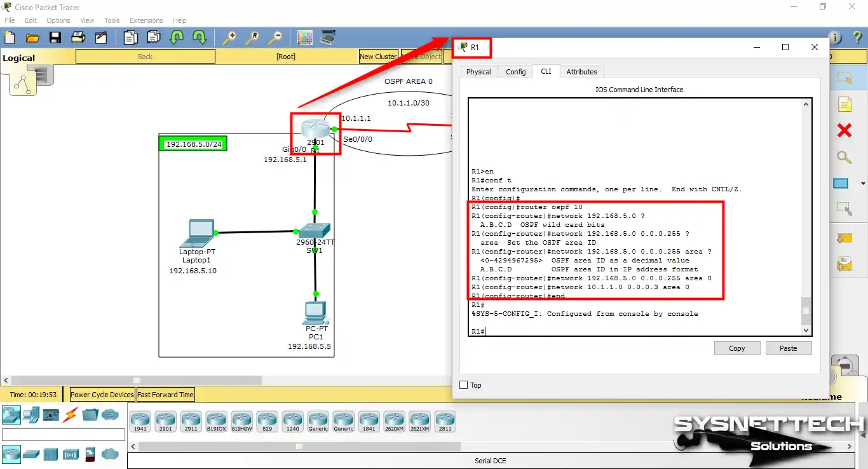Viewport: 868px width, 469px height.
Task: Open the Help menu
Action: point(180,20)
